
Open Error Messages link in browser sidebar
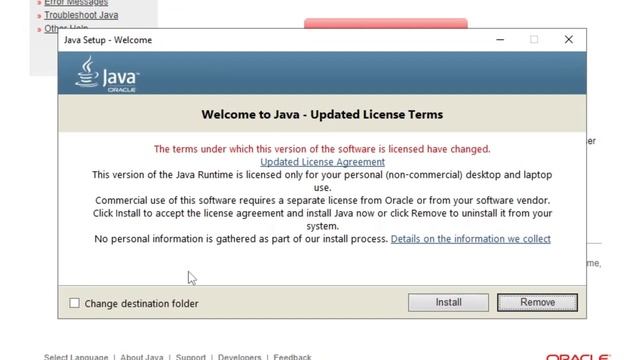(x=76, y=3)
